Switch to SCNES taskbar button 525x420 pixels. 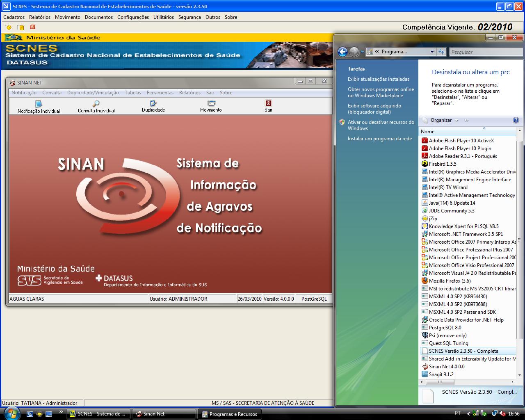[98, 414]
